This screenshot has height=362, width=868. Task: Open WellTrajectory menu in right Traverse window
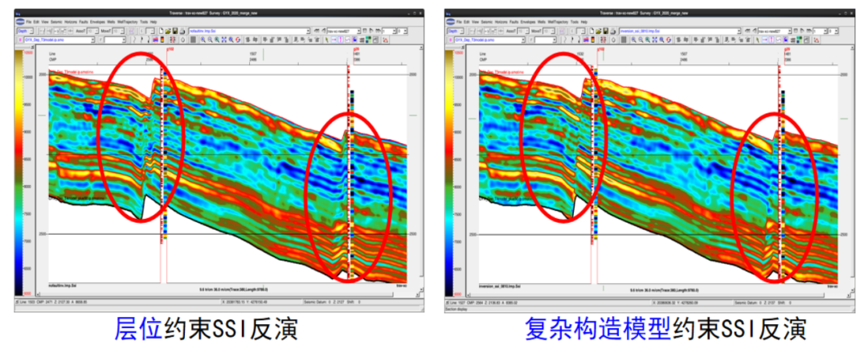pyautogui.click(x=558, y=22)
